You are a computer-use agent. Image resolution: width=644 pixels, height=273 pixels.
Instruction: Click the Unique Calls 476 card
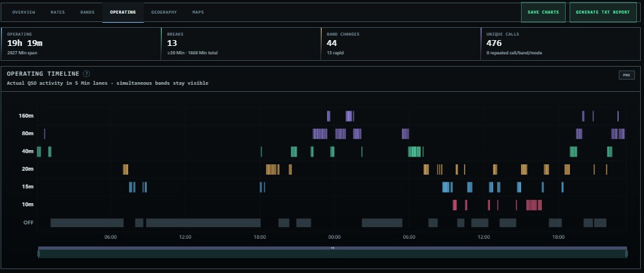[561, 44]
